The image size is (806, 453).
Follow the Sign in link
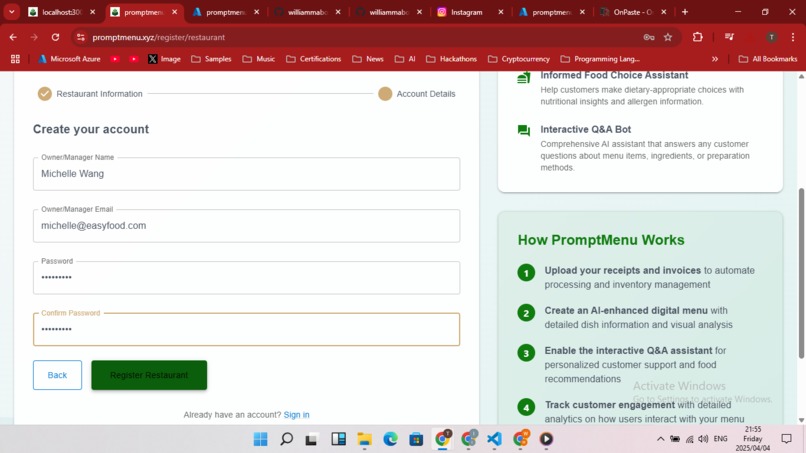[x=297, y=414]
